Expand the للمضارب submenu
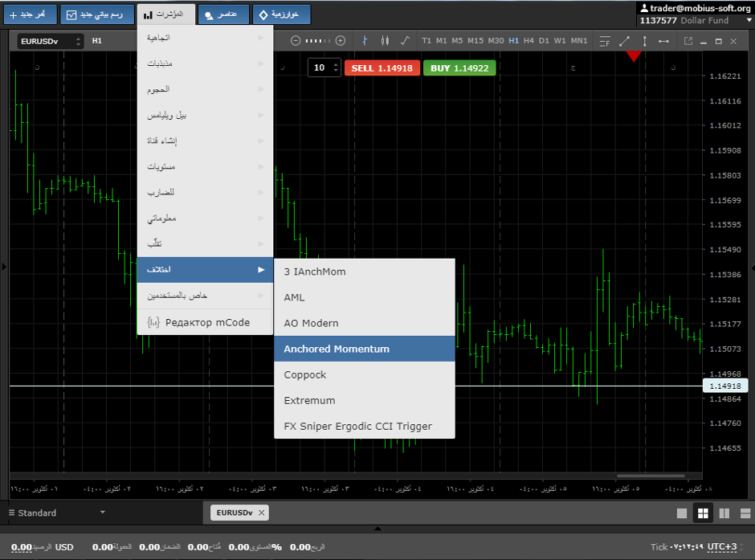 click(x=205, y=192)
